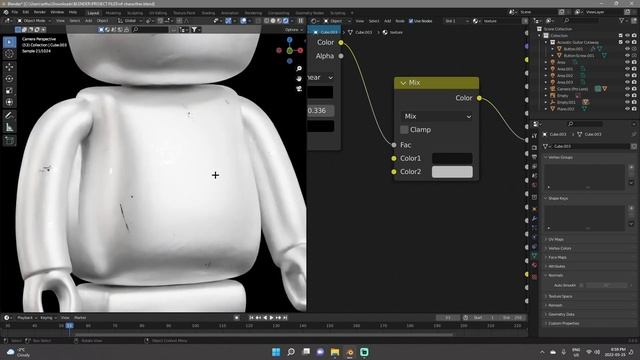The image size is (640, 360).
Task: Open the Render menu
Action: point(40,12)
